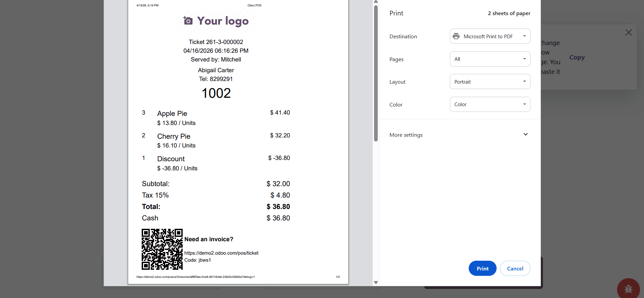
Task: Click the Cherry Pie line item
Action: click(x=216, y=140)
